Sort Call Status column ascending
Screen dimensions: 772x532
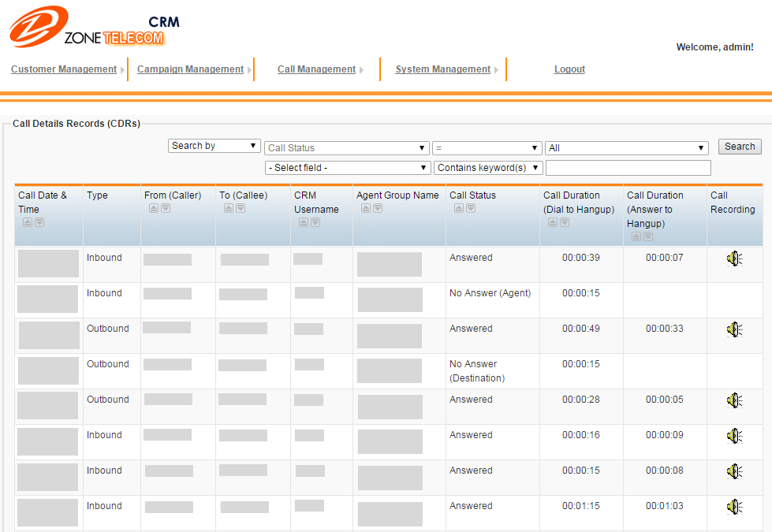tap(459, 208)
